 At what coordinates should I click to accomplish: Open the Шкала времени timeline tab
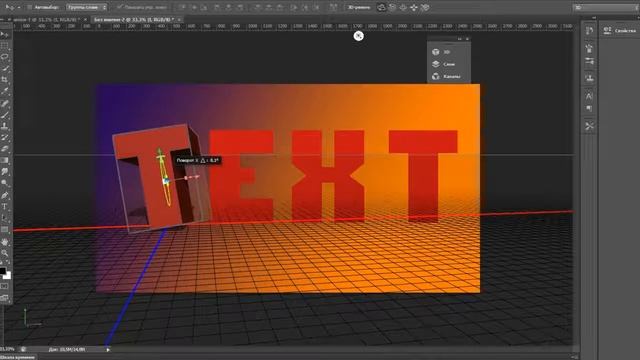(17, 357)
